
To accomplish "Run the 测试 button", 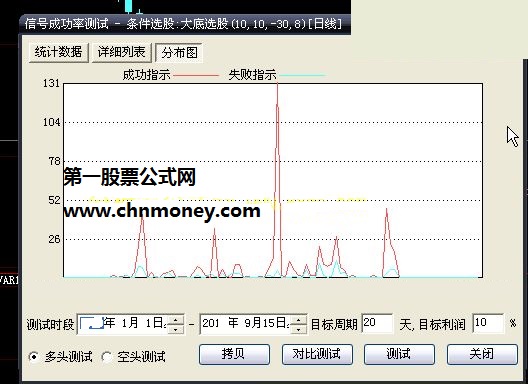I will tap(399, 354).
